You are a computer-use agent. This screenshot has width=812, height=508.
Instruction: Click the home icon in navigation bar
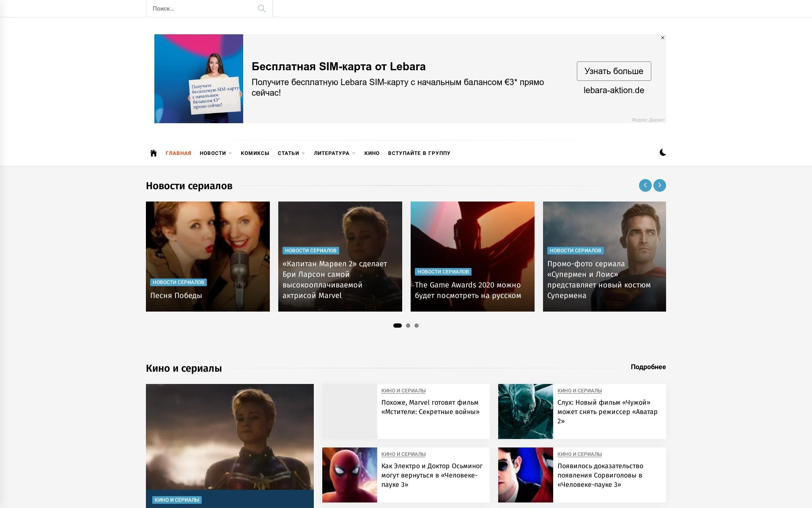(x=154, y=153)
